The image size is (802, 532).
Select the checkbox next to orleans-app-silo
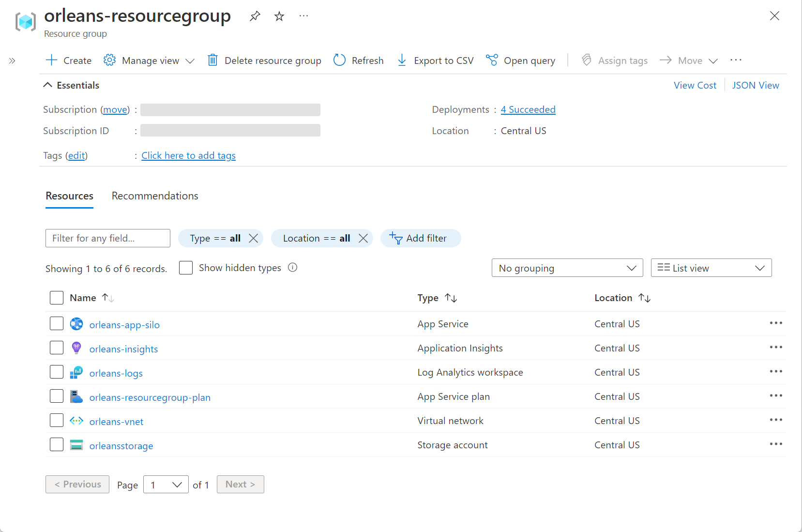coord(57,323)
